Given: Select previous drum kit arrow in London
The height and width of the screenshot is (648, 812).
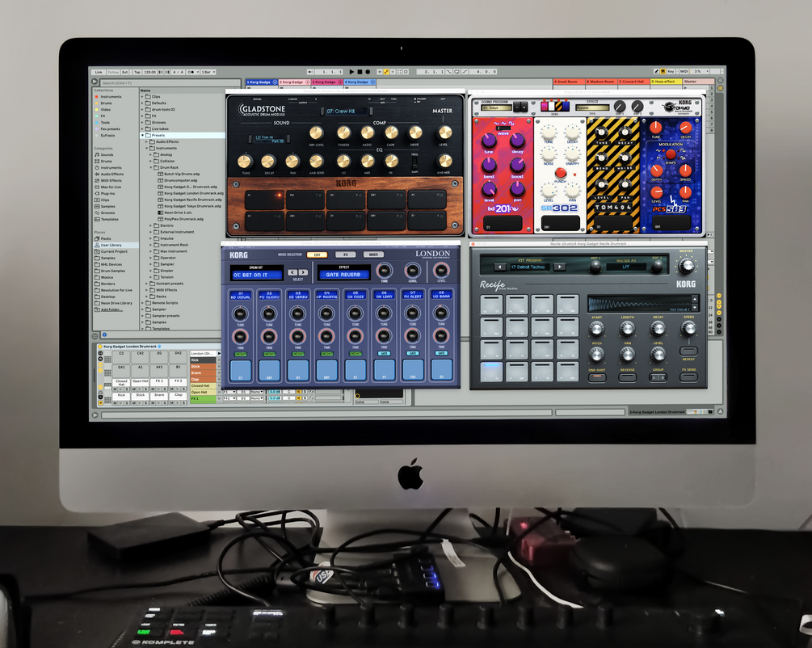Looking at the screenshot, I should [292, 272].
